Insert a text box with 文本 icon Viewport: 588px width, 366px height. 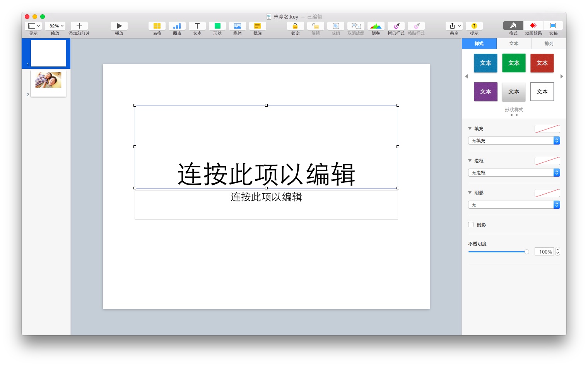[x=197, y=28]
